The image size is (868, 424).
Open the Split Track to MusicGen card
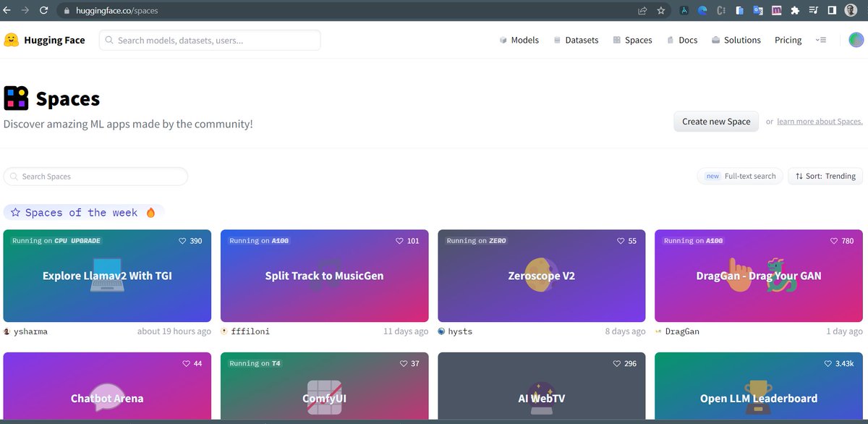324,276
